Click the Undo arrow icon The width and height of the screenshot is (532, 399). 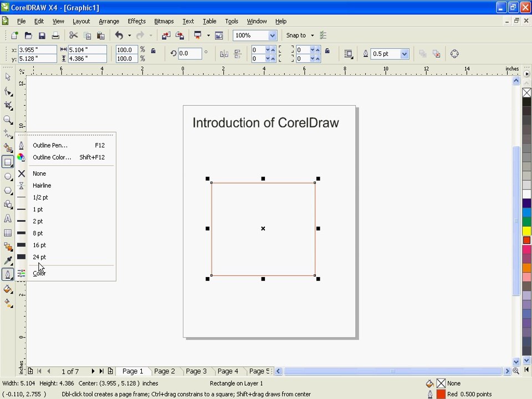point(119,35)
